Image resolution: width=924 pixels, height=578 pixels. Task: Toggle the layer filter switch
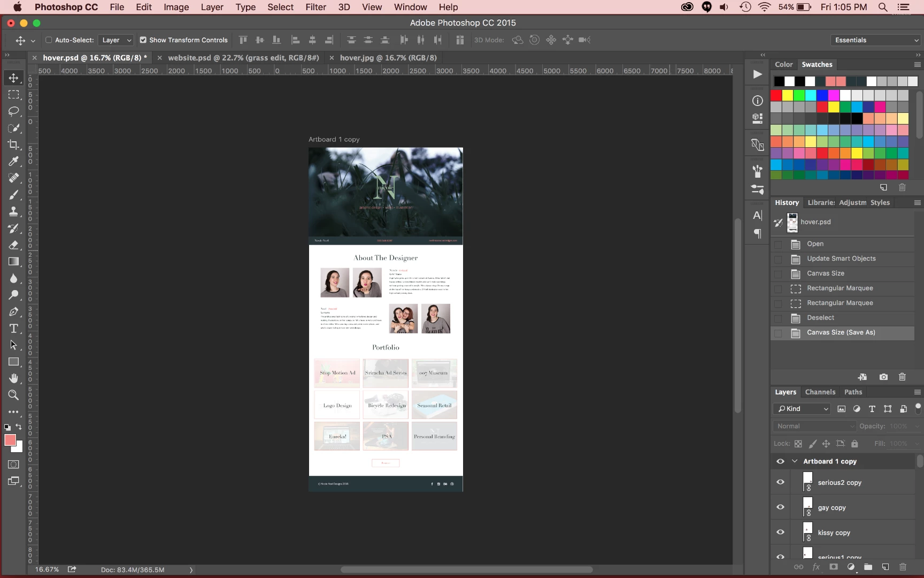coord(918,408)
